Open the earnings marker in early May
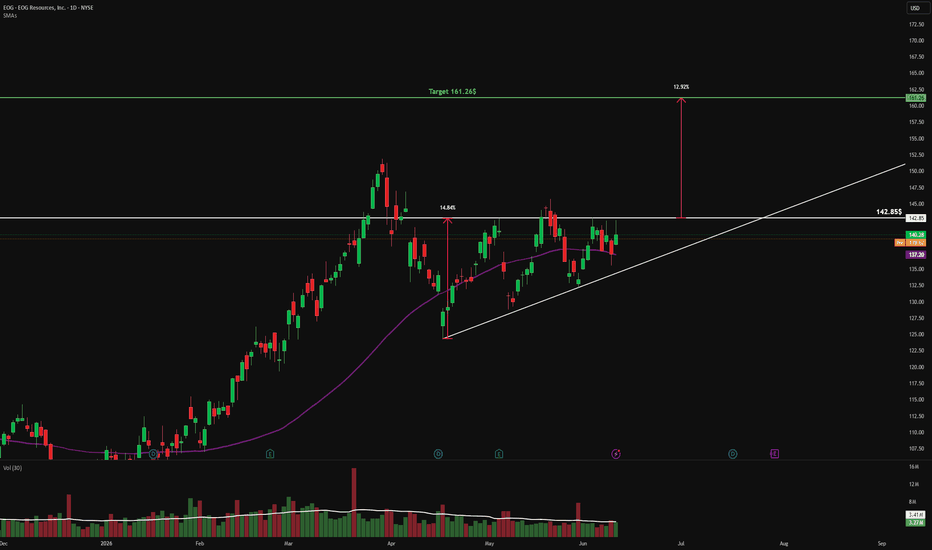The image size is (932, 550). tap(499, 454)
